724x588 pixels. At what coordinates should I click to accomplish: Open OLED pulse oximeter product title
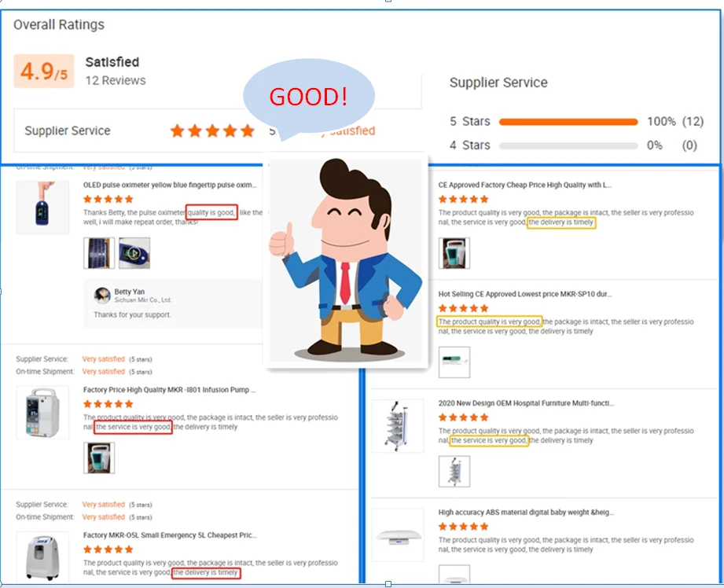[x=170, y=185]
